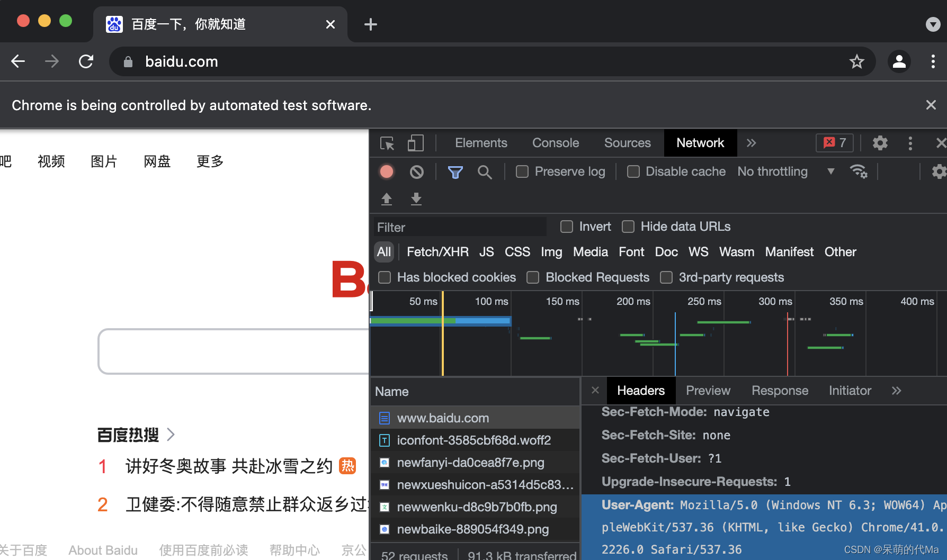This screenshot has height=560, width=947.
Task: Import HAR file upload arrow
Action: (387, 199)
